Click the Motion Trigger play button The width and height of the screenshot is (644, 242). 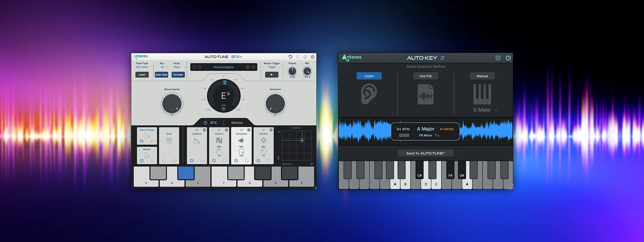[x=271, y=75]
